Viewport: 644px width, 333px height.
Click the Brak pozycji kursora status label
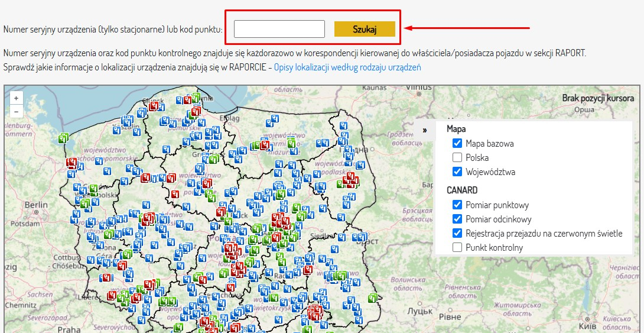(597, 98)
